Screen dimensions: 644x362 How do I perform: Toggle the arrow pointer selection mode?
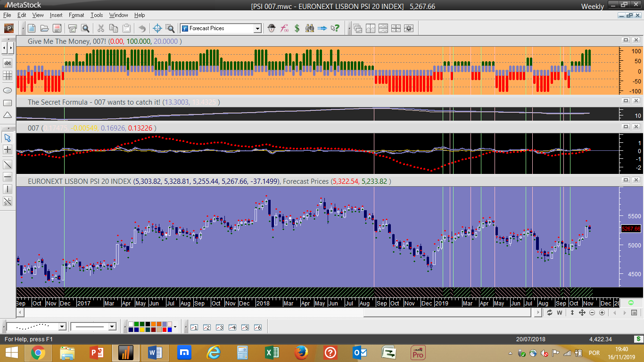point(8,138)
